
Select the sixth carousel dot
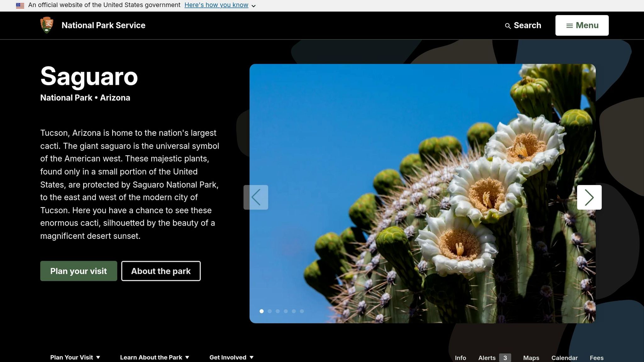pyautogui.click(x=302, y=311)
